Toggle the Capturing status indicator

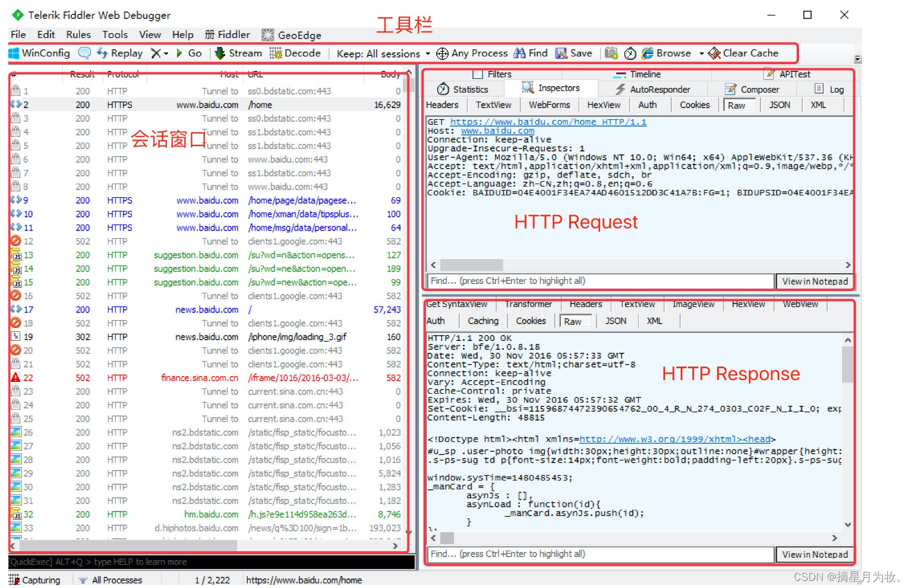point(35,580)
